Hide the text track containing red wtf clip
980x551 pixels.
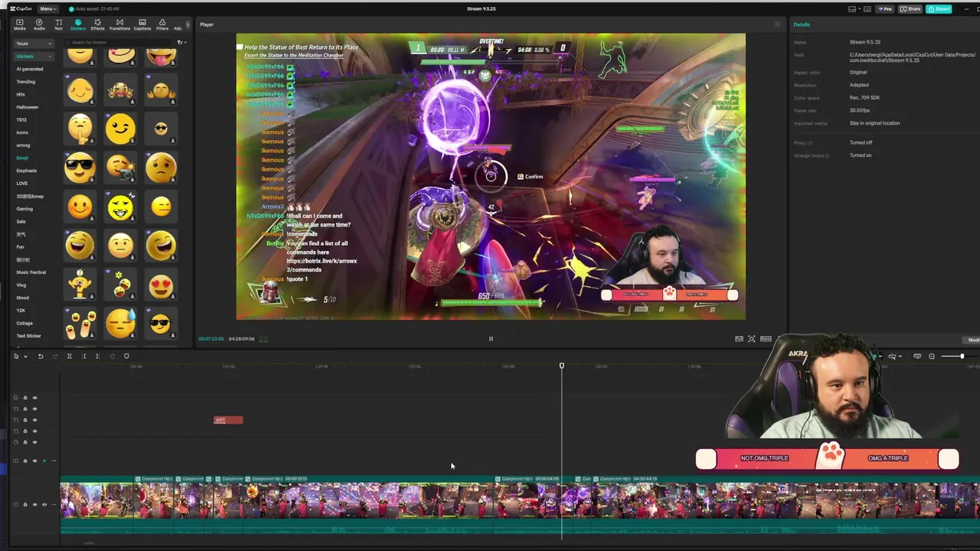tap(34, 420)
